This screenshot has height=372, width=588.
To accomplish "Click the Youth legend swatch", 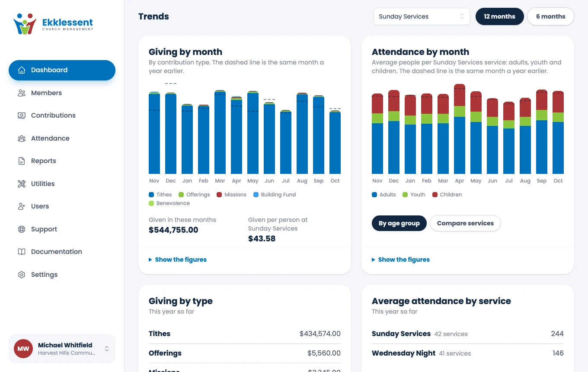I will click(x=405, y=195).
